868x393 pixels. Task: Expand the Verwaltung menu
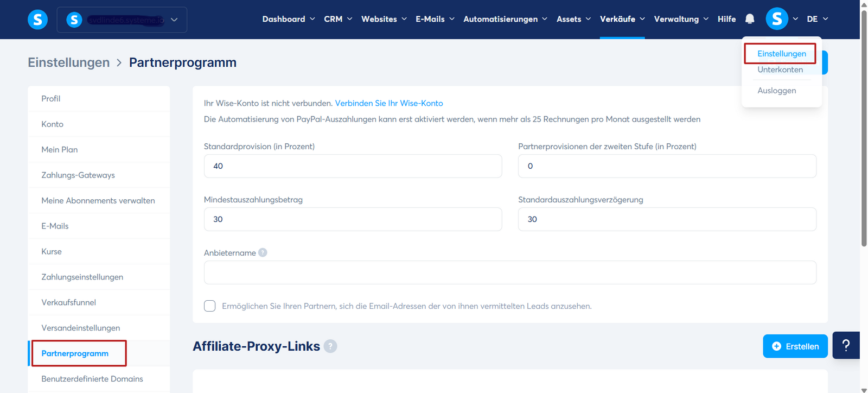coord(681,19)
